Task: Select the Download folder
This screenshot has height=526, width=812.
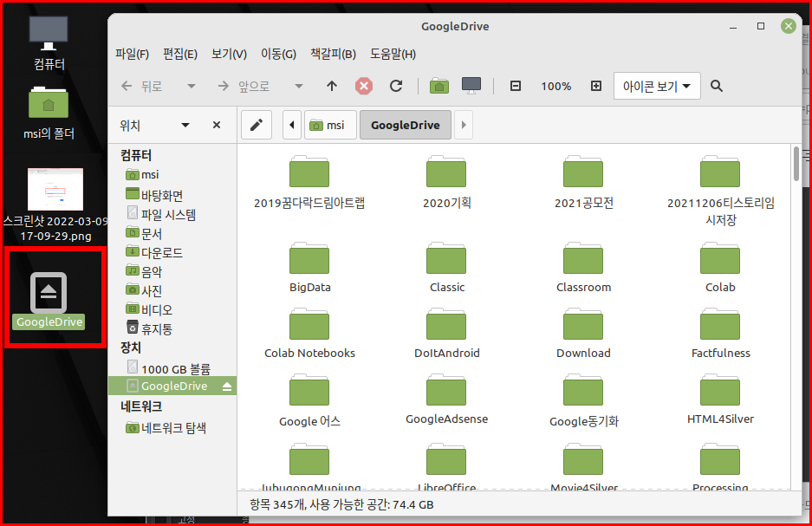Action: (x=583, y=334)
